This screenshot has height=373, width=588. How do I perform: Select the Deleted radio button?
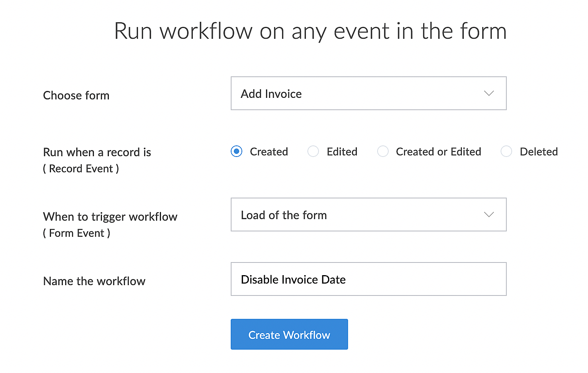(x=506, y=152)
